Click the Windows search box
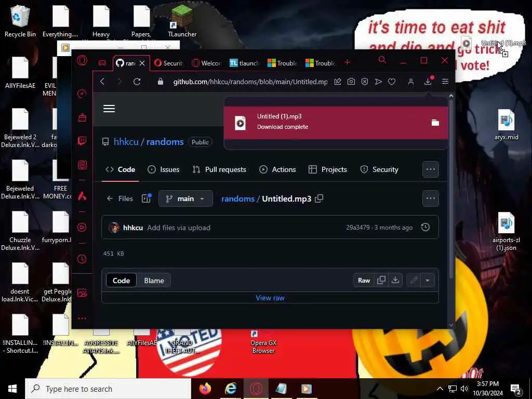The width and height of the screenshot is (532, 399). coord(108,389)
